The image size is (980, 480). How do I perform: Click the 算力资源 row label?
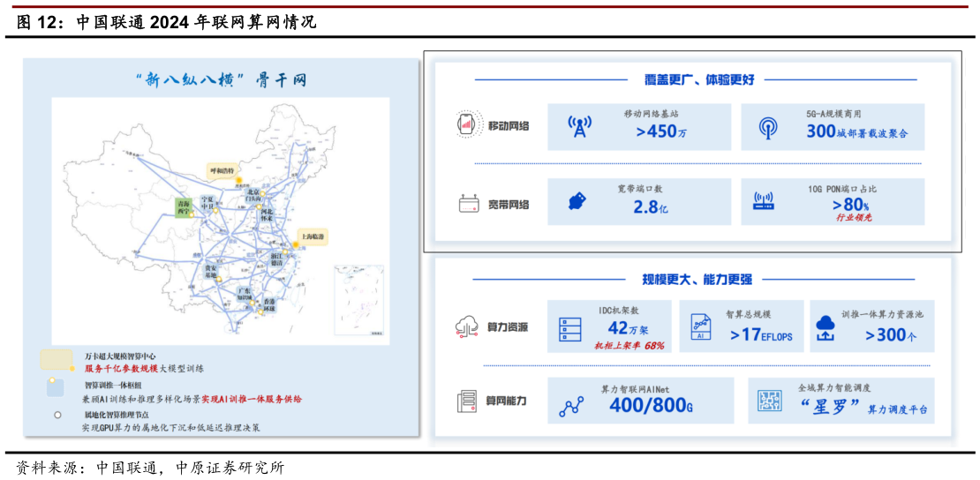click(508, 327)
